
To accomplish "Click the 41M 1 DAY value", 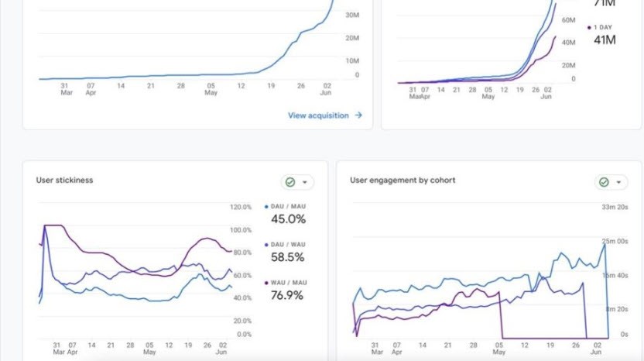I will coord(605,40).
